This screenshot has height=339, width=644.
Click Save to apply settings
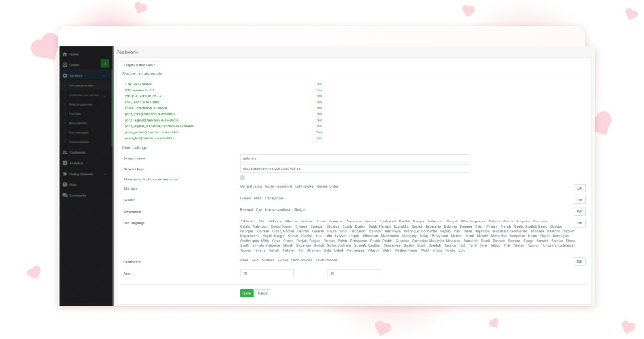(x=247, y=293)
